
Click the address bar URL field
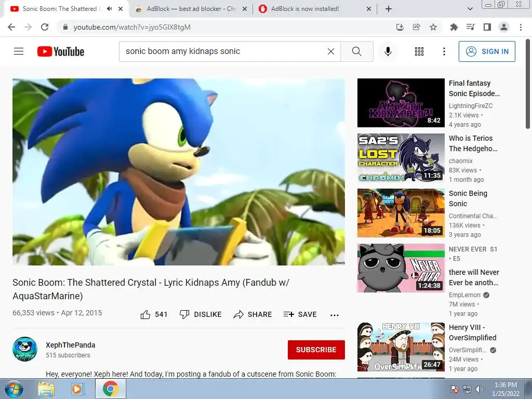[x=224, y=27]
